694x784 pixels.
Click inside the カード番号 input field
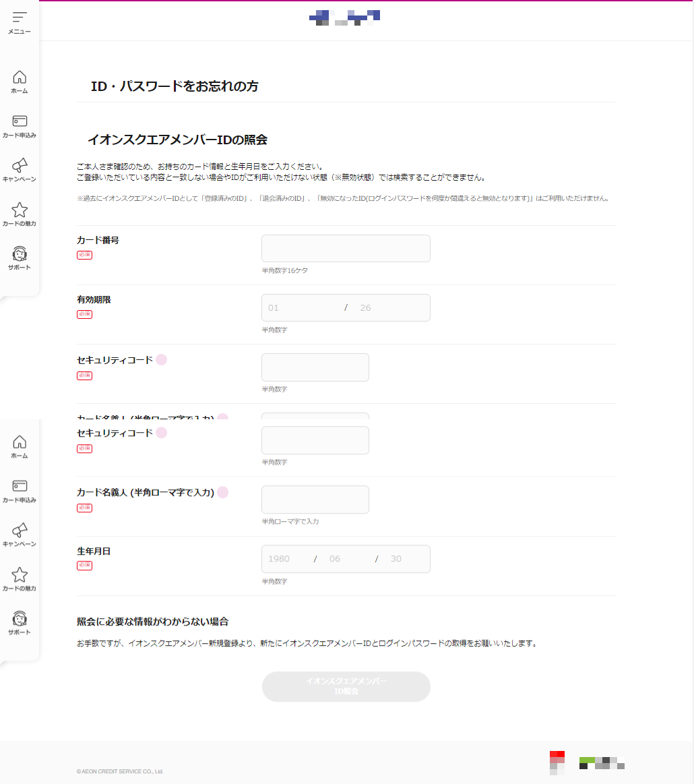[x=346, y=248]
